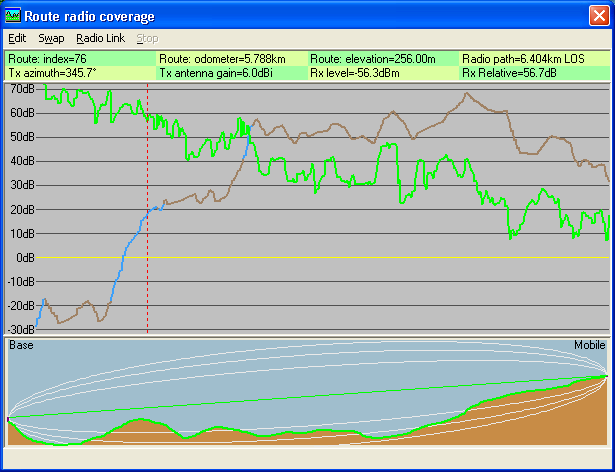Click the 70dB axis label

coord(22,89)
